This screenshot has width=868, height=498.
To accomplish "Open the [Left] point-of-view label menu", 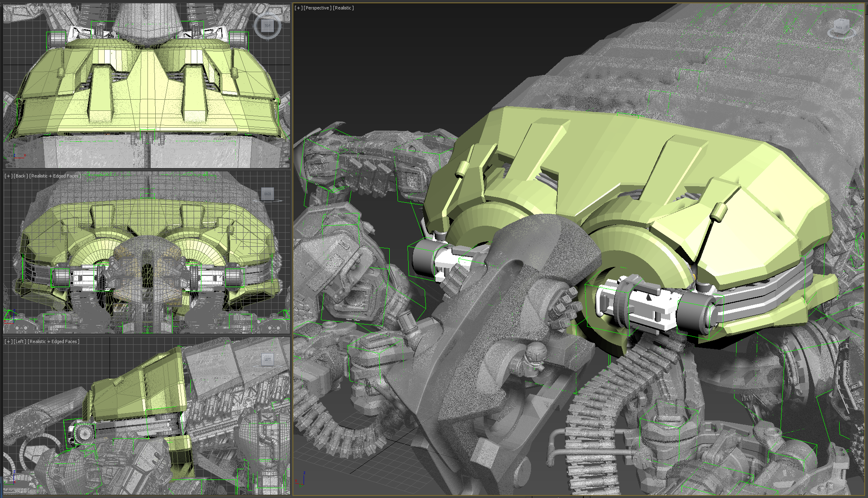I will pos(20,341).
